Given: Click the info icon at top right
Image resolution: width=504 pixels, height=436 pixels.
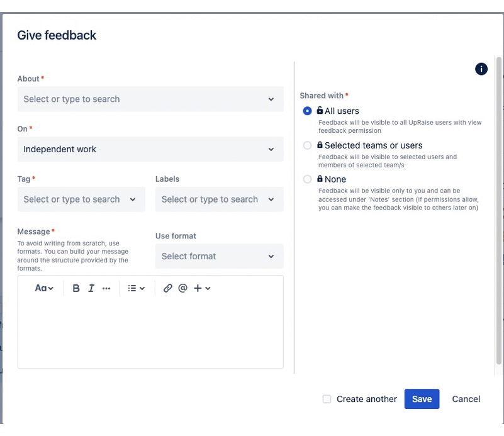Looking at the screenshot, I should coord(481,69).
